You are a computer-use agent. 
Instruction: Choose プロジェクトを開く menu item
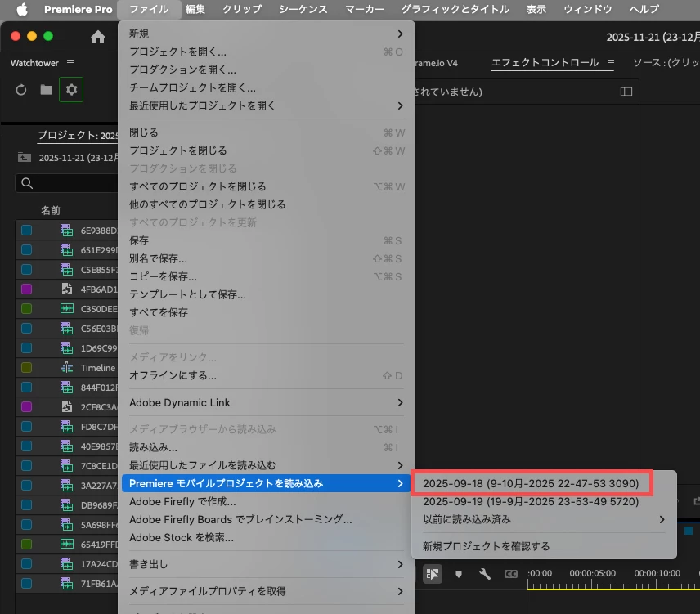tap(266, 52)
